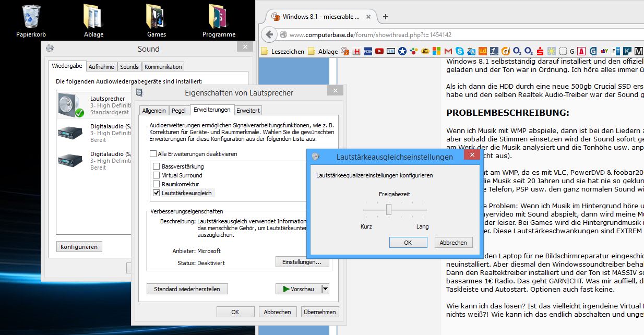Screen dimensions: 644x335
Task: Uncheck the Lautstärkeausgleich checkbox
Action: (x=156, y=193)
